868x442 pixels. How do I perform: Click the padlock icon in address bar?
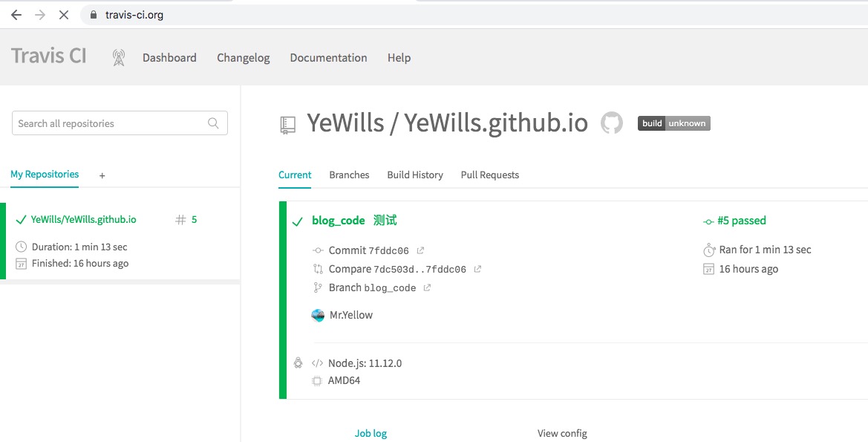click(x=93, y=15)
